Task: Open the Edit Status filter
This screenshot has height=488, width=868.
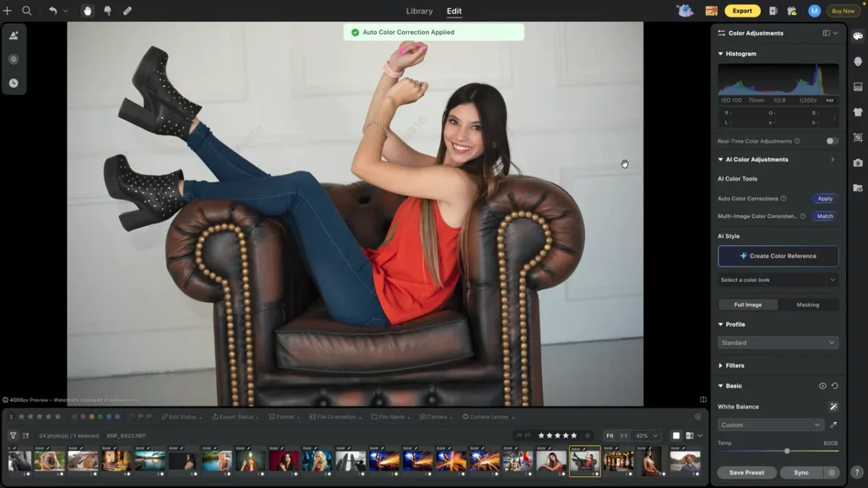Action: [180, 416]
